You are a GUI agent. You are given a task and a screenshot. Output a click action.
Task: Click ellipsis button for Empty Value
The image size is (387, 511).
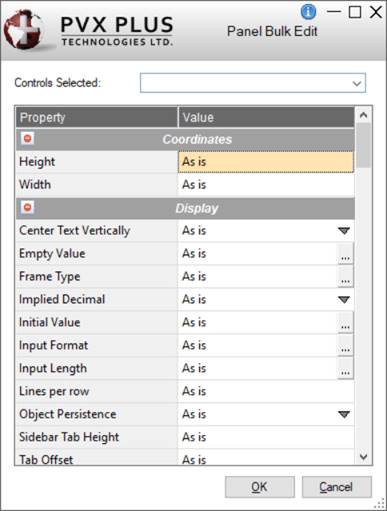345,254
